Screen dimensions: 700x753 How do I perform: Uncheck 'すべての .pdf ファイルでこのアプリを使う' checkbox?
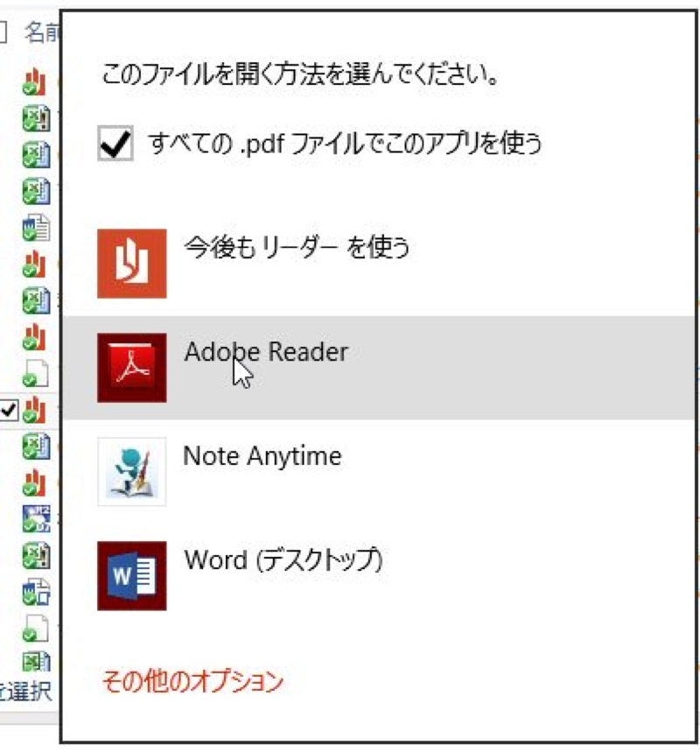115,143
